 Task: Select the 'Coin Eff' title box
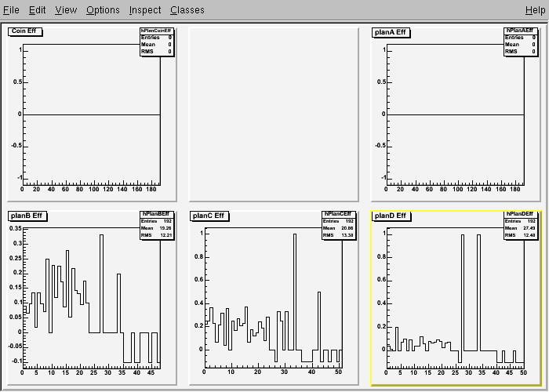[x=25, y=31]
